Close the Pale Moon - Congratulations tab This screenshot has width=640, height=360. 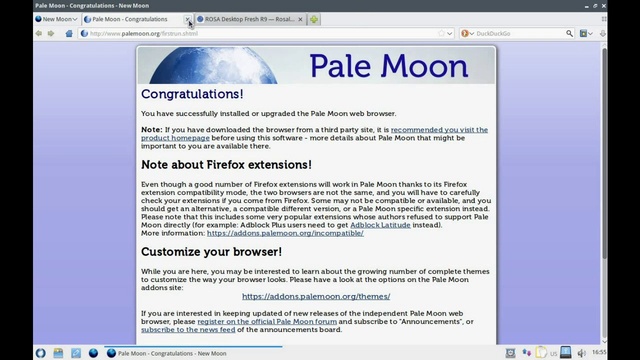pos(188,19)
